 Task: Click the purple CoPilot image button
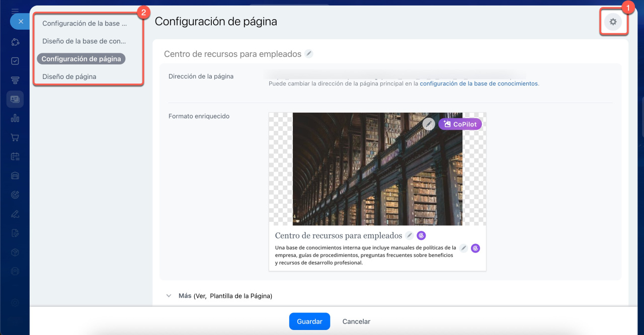[x=460, y=124]
